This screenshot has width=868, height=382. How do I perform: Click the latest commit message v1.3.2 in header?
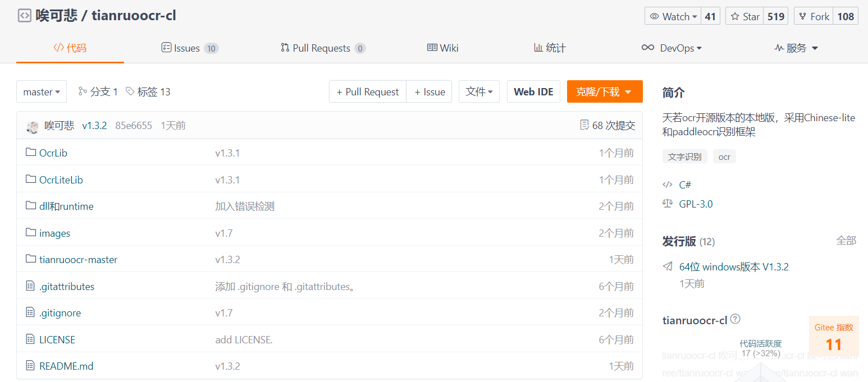click(94, 126)
